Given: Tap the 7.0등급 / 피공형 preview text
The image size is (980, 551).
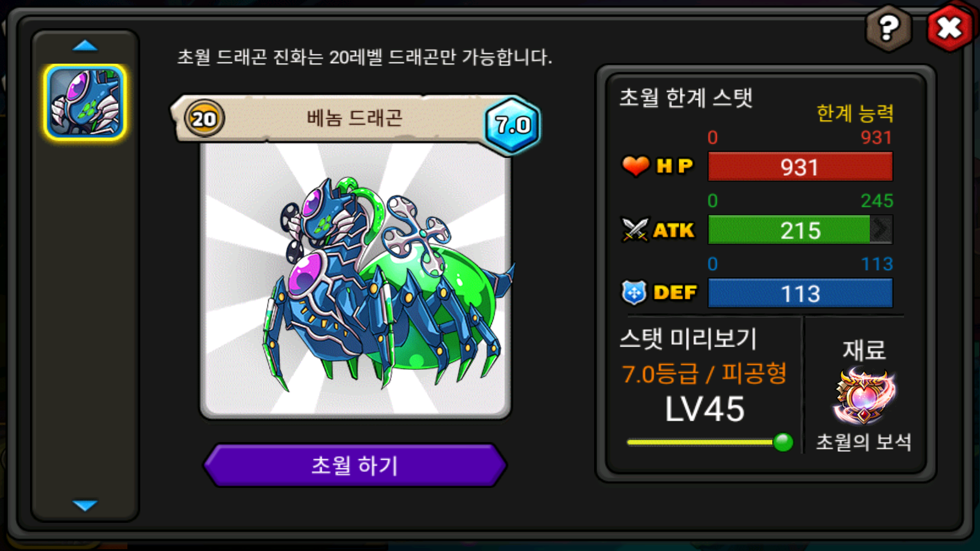Looking at the screenshot, I should coord(704,373).
